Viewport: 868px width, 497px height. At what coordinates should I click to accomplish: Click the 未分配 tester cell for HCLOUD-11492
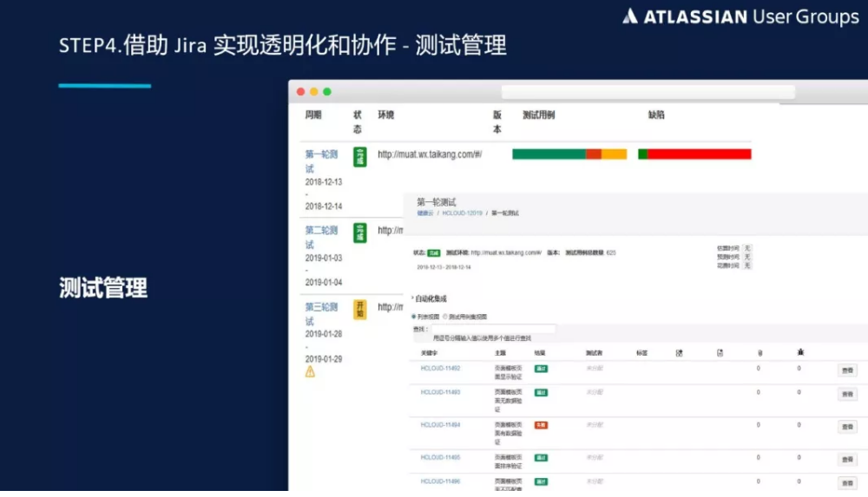[x=595, y=368]
